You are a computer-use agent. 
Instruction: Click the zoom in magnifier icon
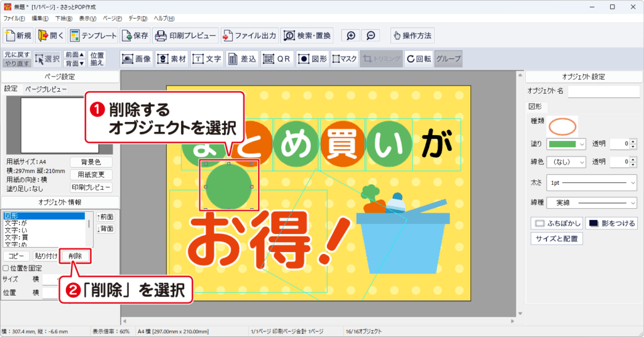(351, 36)
